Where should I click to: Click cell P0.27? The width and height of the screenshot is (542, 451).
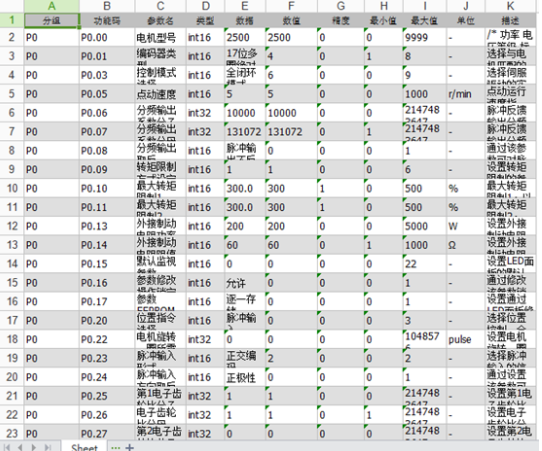107,433
